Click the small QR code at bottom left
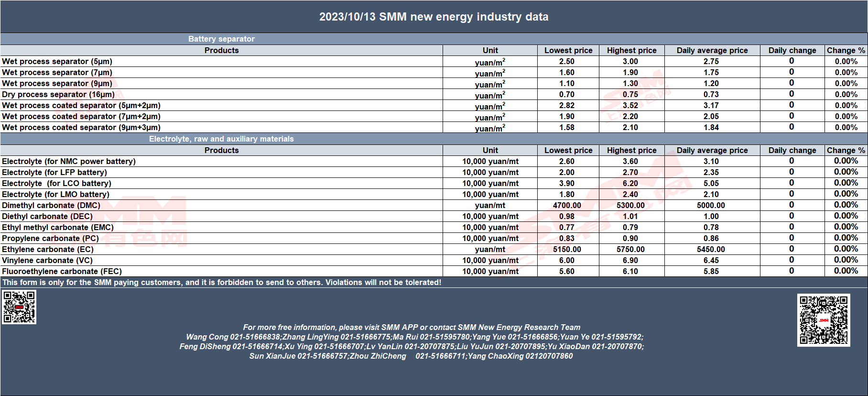868x396 pixels. coord(19,307)
